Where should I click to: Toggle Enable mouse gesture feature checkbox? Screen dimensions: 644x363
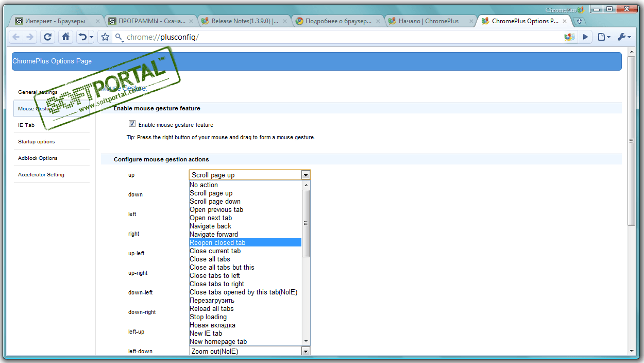coord(132,124)
